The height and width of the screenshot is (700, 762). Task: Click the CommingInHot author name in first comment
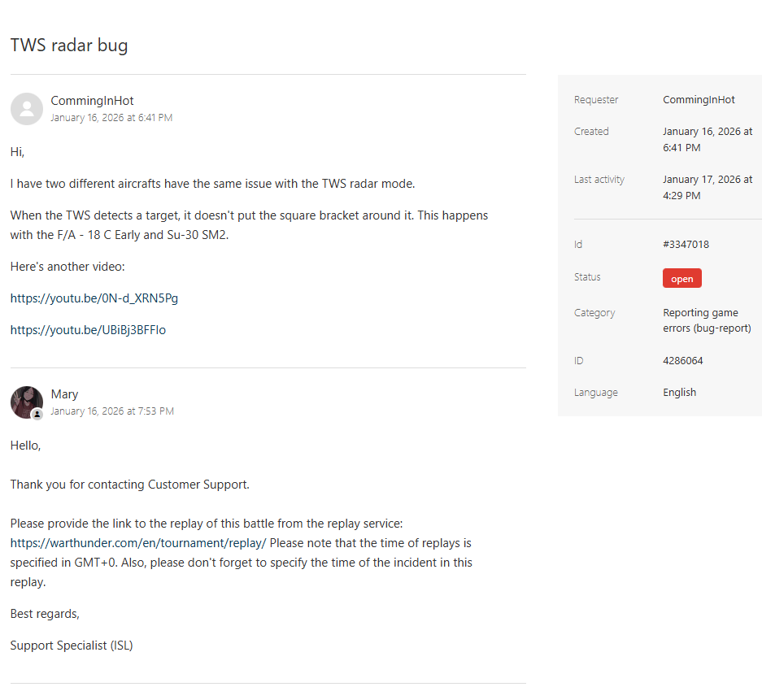[92, 101]
